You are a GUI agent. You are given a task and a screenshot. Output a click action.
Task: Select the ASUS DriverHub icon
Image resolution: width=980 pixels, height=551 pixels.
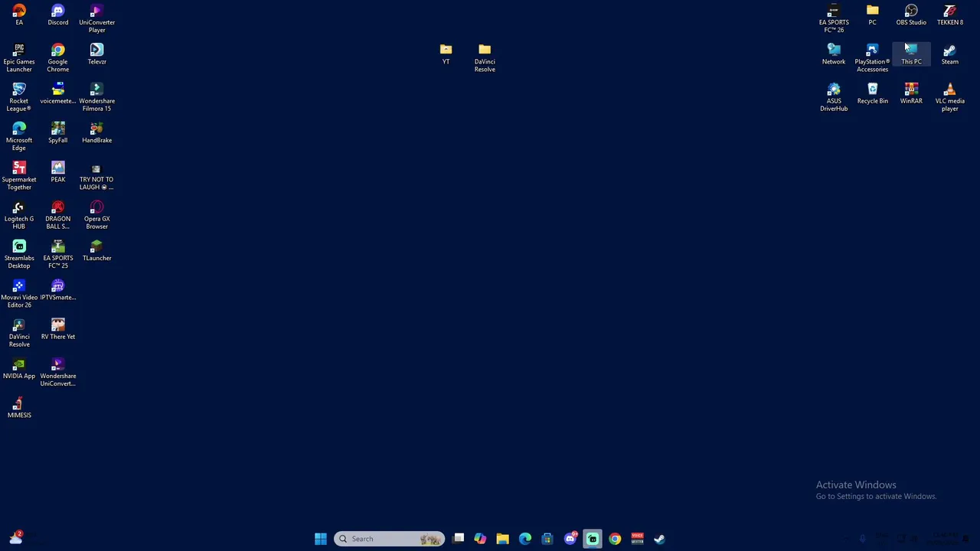[x=834, y=97]
